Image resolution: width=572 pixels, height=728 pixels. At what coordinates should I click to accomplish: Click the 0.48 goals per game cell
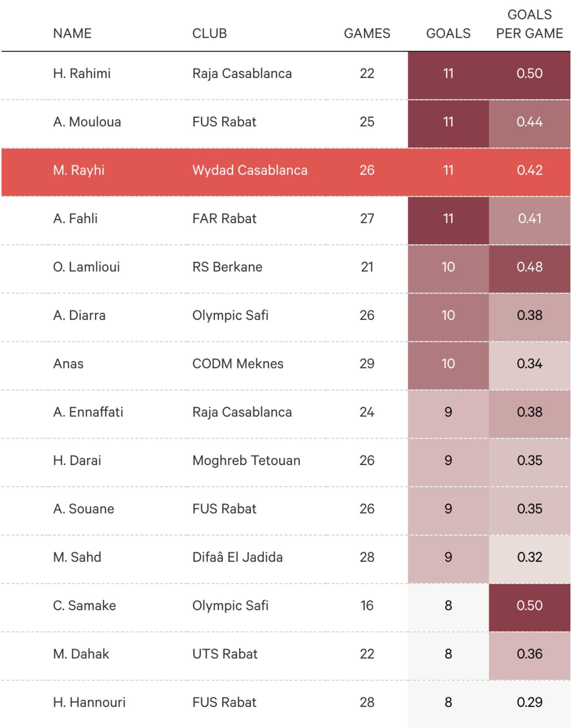[529, 267]
